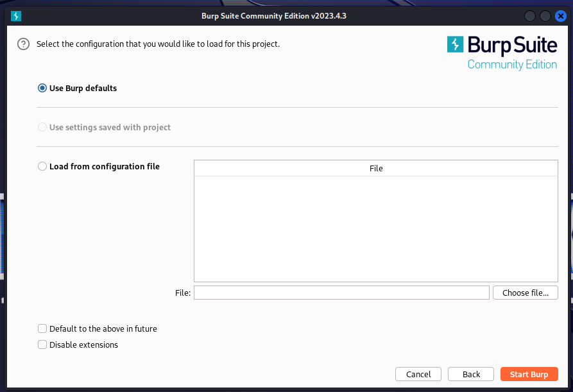Open the Choose file dialog

click(525, 293)
